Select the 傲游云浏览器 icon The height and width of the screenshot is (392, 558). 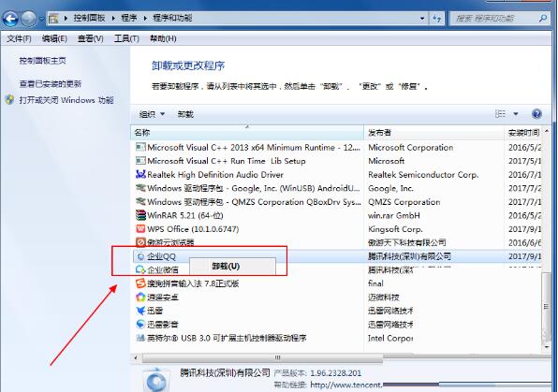[x=140, y=242]
